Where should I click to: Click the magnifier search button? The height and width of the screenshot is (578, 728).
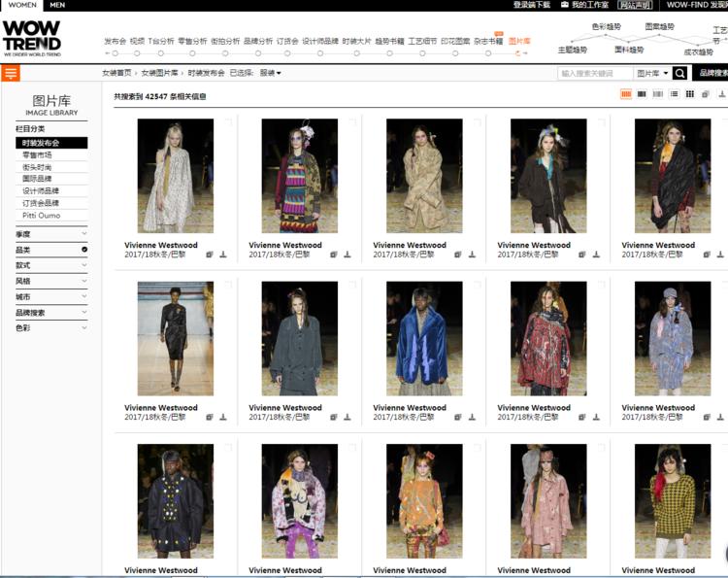click(680, 74)
